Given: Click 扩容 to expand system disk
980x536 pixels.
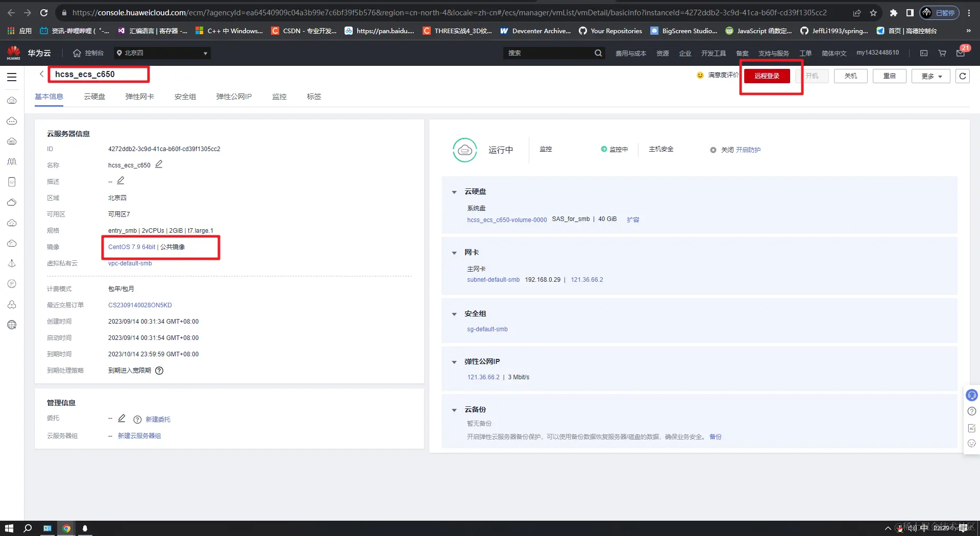Looking at the screenshot, I should [x=632, y=220].
